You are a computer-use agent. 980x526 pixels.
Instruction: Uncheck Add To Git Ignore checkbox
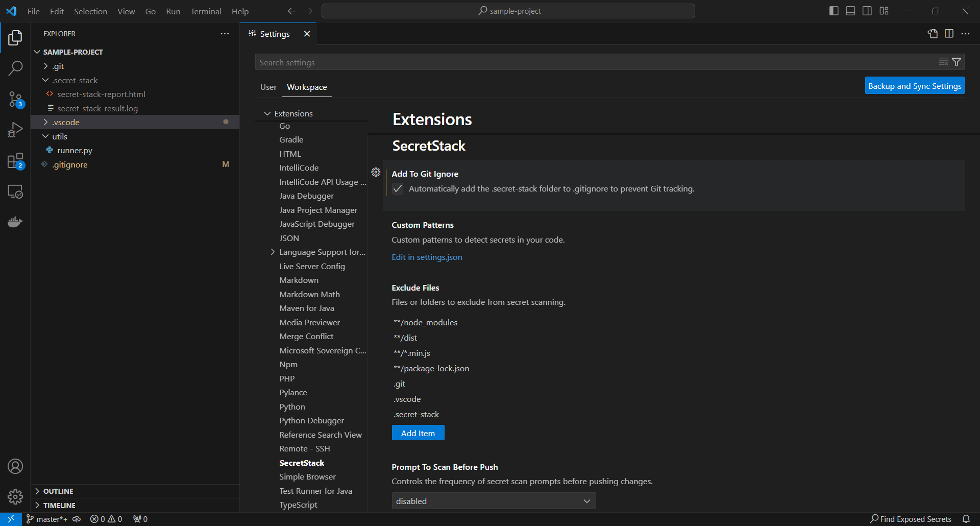(398, 189)
